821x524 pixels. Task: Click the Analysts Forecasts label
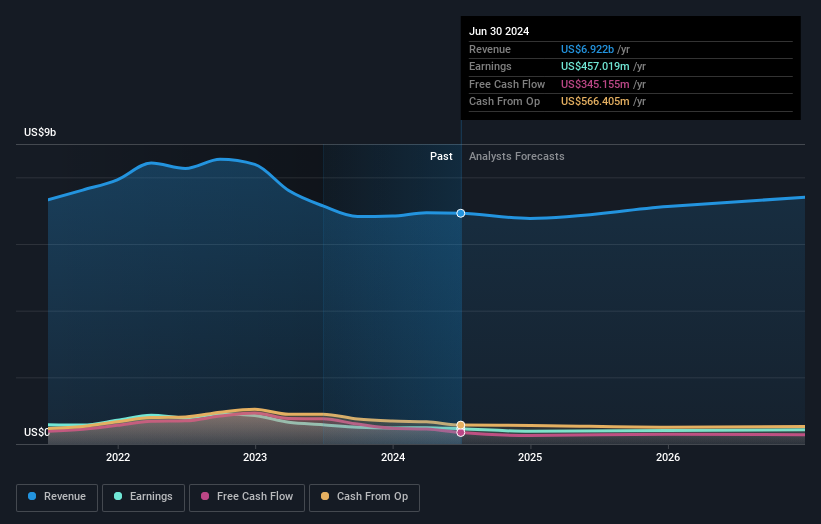point(517,157)
